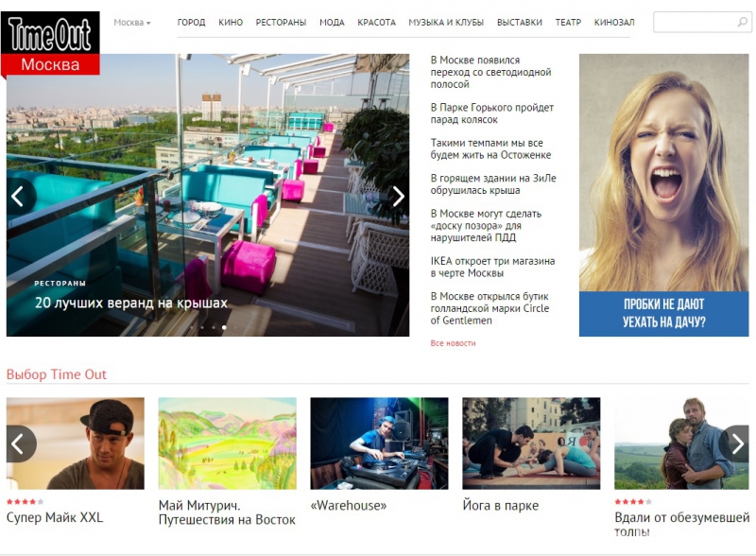Screen dimensions: 756x556
Task: Open the Выбор Time Out section heading
Action: pos(57,374)
